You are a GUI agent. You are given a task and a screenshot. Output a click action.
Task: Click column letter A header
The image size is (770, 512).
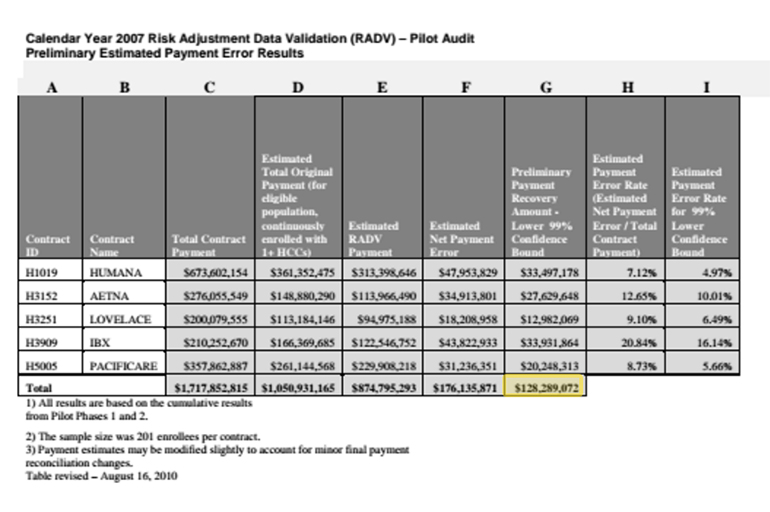[x=52, y=87]
